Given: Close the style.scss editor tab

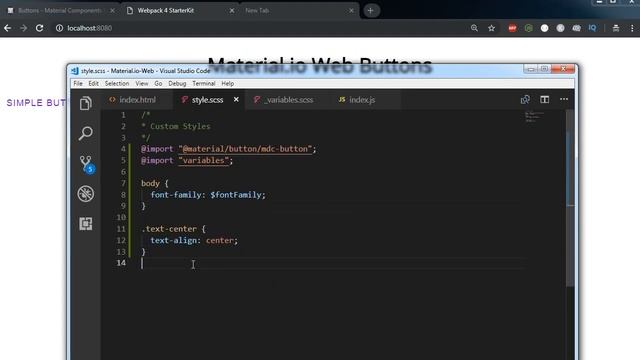Looking at the screenshot, I should (x=236, y=100).
